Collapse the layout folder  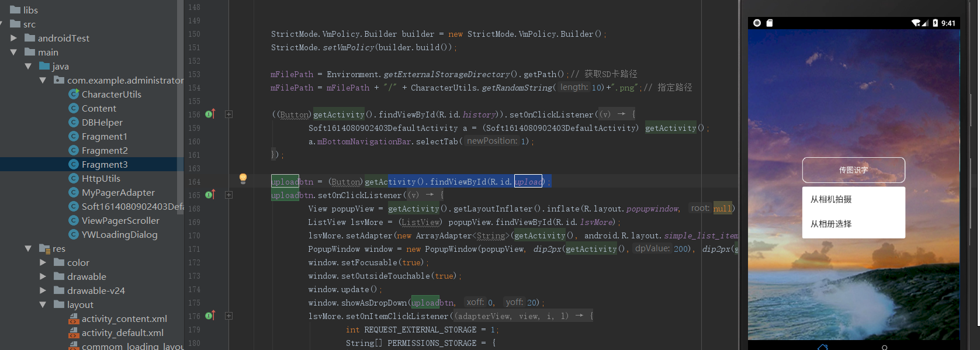[43, 304]
